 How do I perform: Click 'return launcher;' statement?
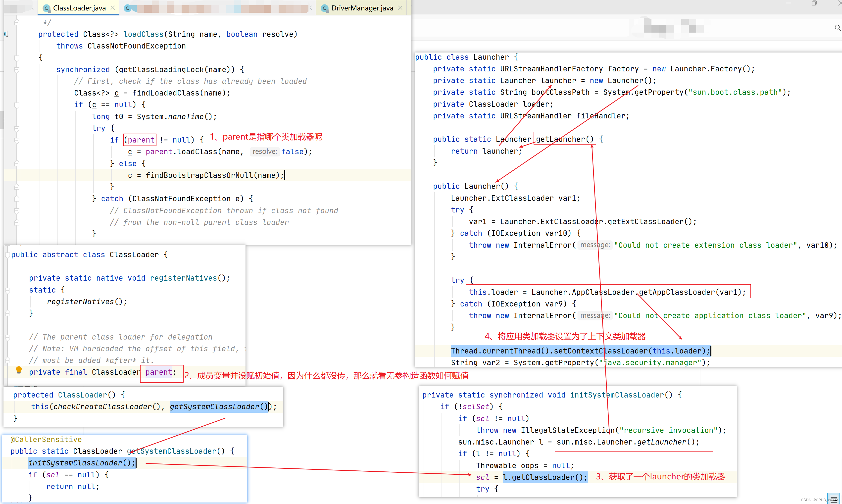[x=487, y=151]
